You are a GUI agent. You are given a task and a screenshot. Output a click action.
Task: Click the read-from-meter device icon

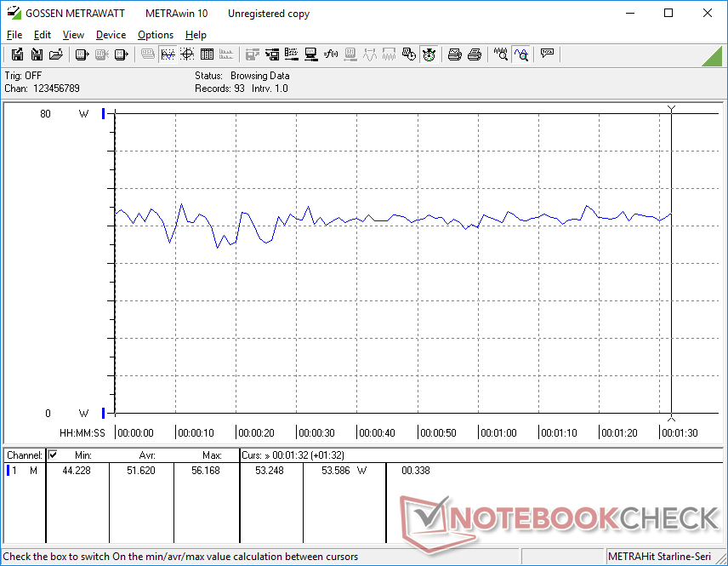click(x=82, y=54)
